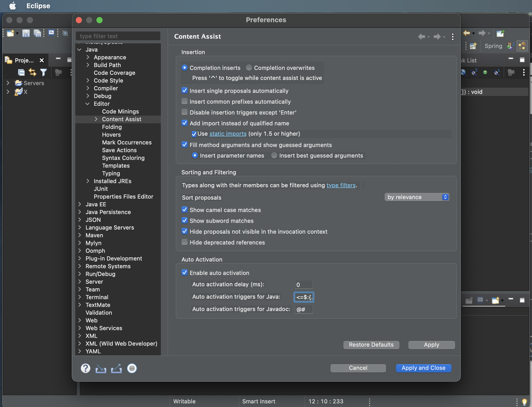Viewport: 532px width, 407px height.
Task: Open Syntax Coloring preferences page
Action: 123,158
